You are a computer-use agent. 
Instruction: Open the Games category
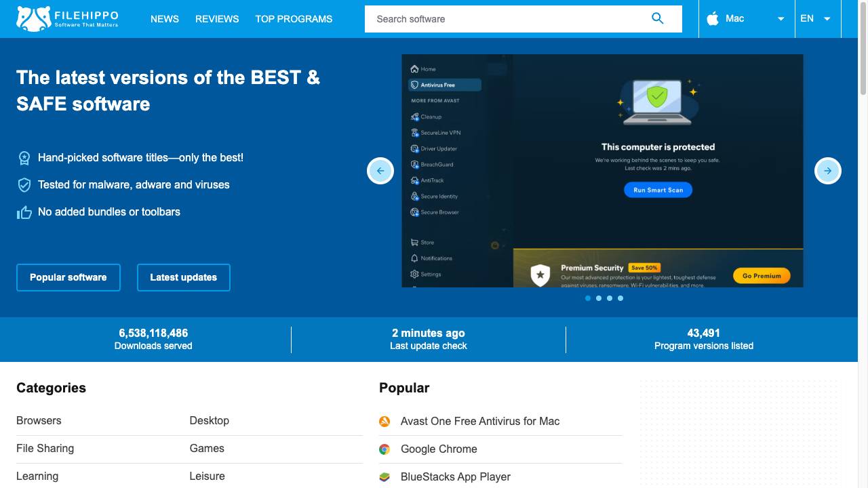tap(207, 448)
